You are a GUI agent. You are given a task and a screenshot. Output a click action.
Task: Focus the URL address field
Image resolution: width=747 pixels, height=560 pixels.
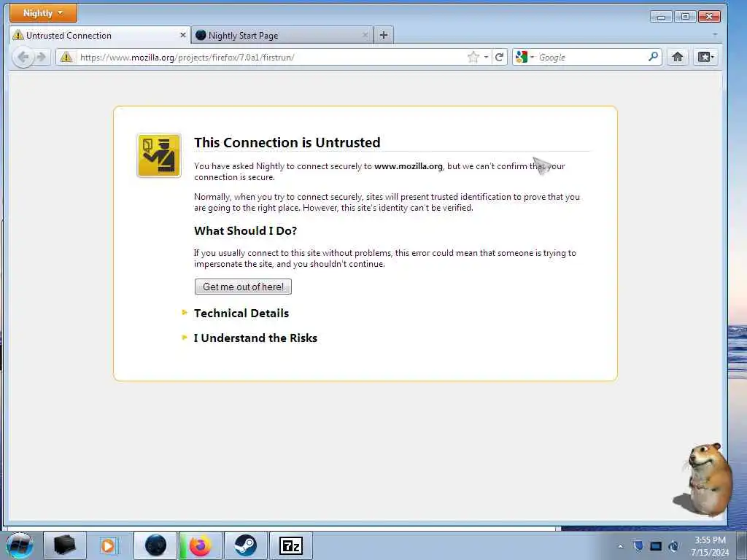coord(271,57)
